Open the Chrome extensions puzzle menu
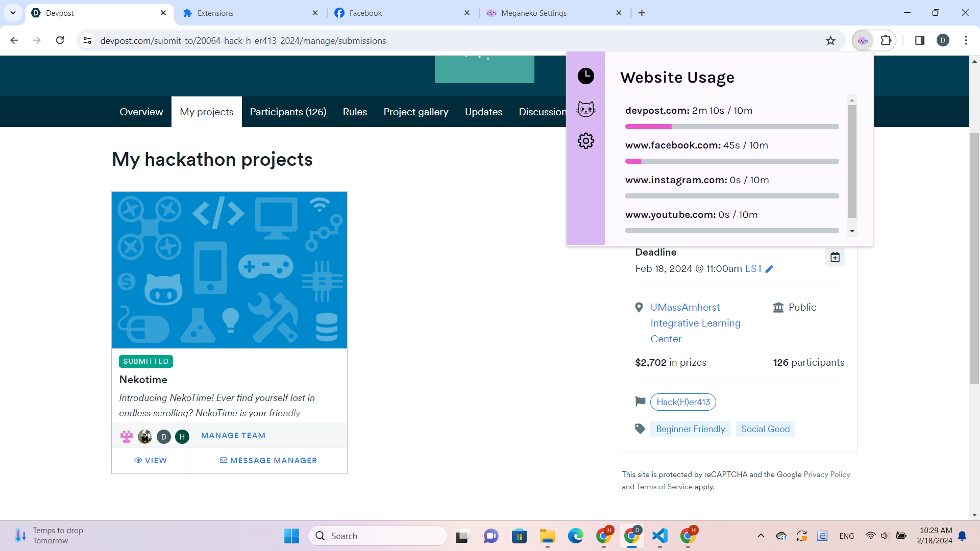This screenshot has width=980, height=551. pos(886,40)
